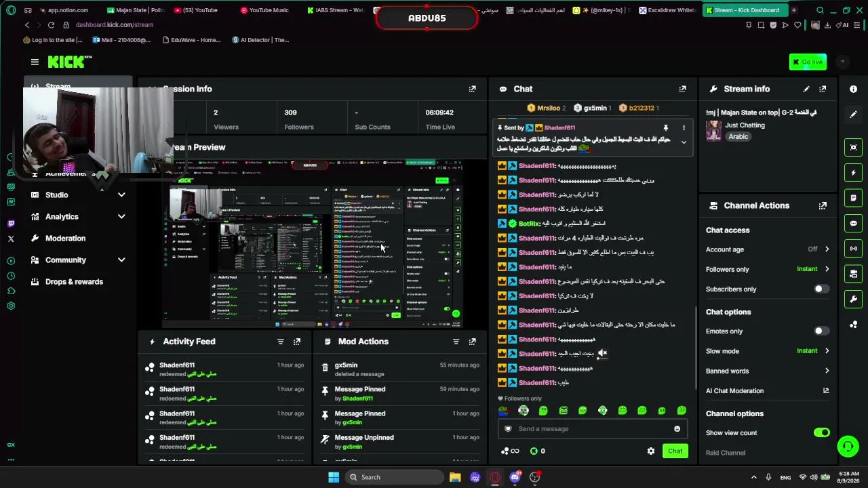868x488 pixels.
Task: Open the EduWave bookmark
Action: [192, 40]
